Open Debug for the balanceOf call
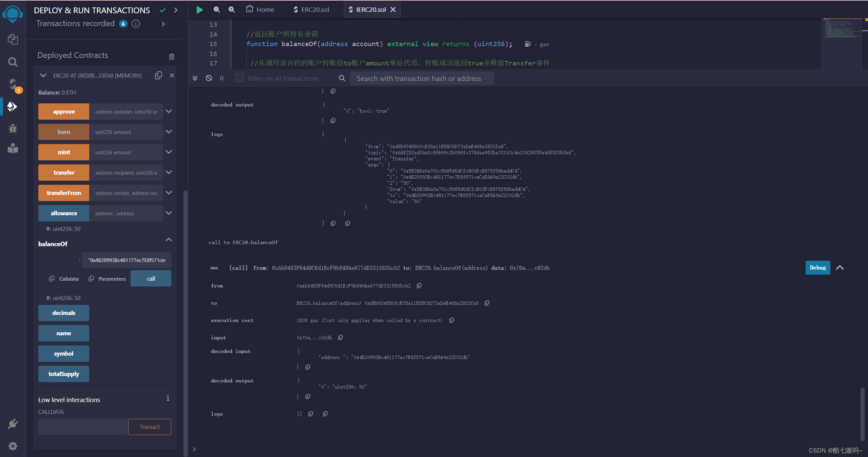 (818, 267)
